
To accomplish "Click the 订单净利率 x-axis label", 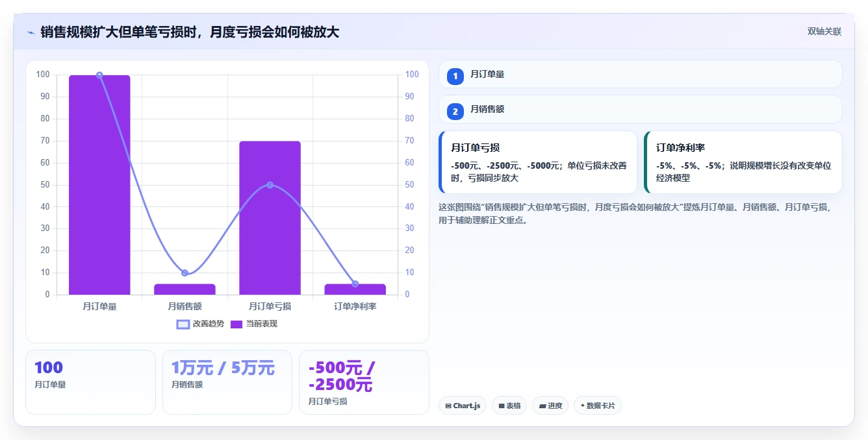I will tap(355, 306).
